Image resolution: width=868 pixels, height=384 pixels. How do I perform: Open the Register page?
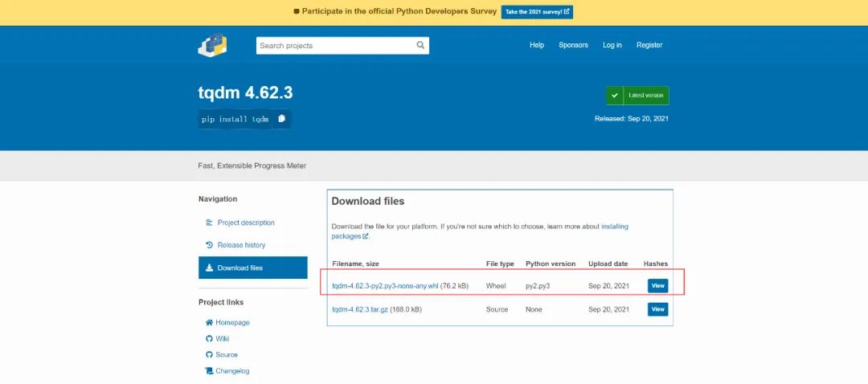[x=649, y=45]
